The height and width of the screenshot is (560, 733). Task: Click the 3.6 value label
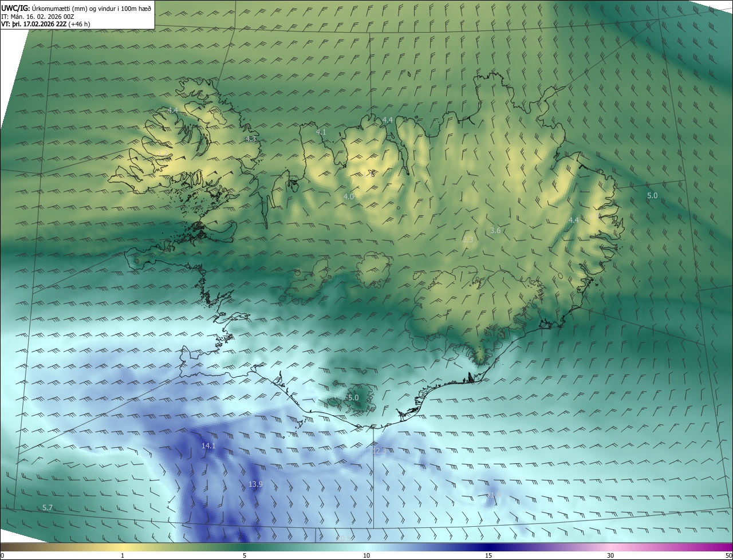[495, 230]
